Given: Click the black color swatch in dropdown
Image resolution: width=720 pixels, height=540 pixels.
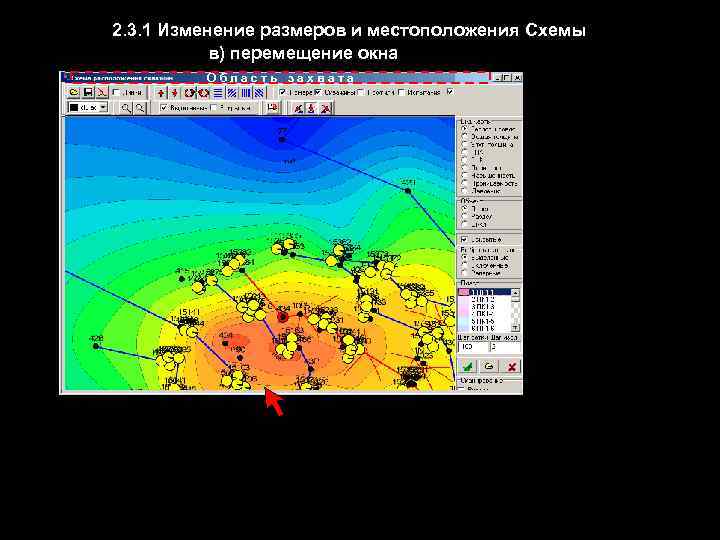Looking at the screenshot, I should [x=73, y=107].
